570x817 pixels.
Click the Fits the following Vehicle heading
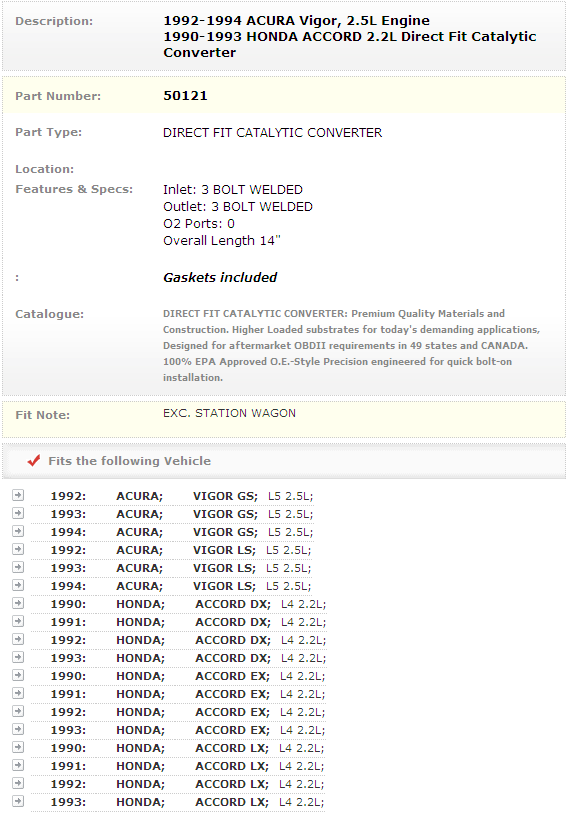[130, 461]
